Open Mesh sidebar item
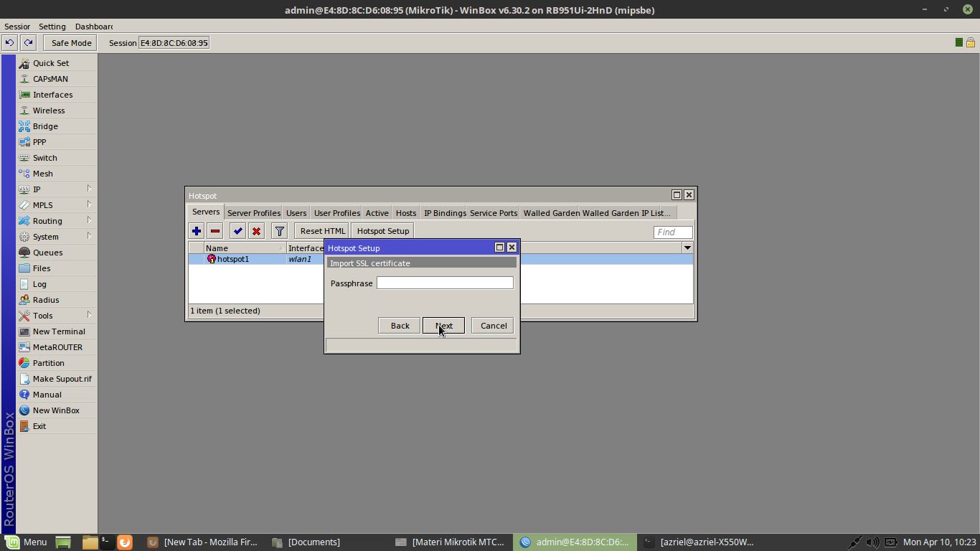Viewport: 980px width, 551px height. point(57,174)
